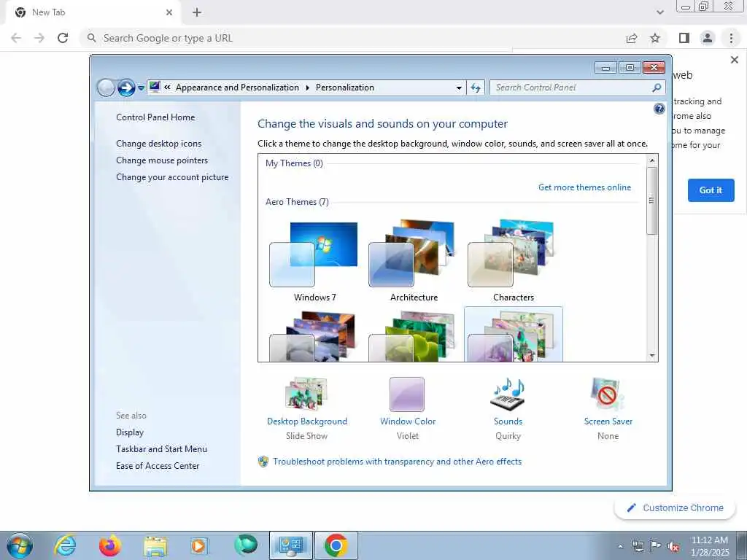Click Chrome address bar search field
The width and height of the screenshot is (747, 560).
352,38
